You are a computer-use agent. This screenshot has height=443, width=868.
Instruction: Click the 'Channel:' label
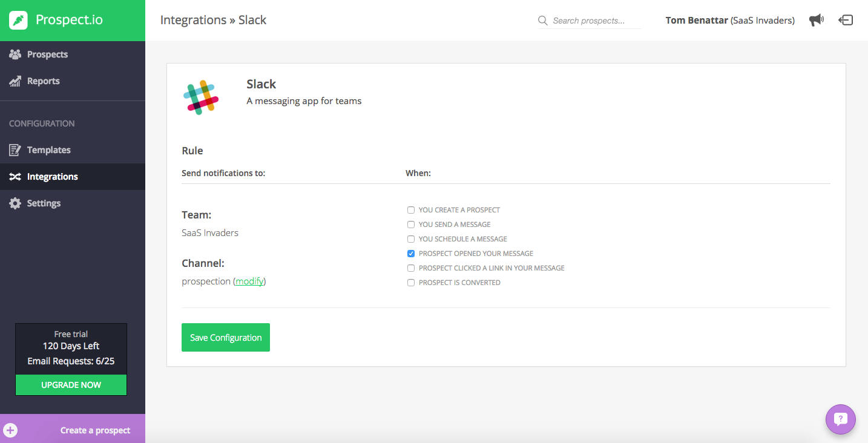203,263
